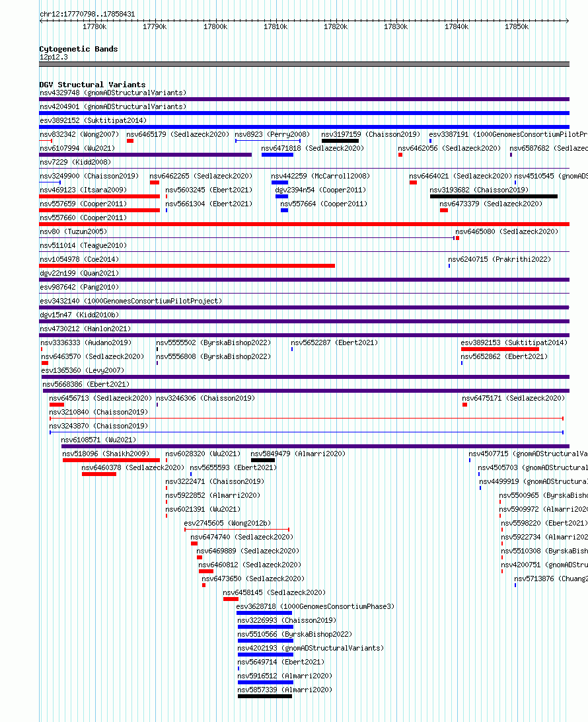Click nsv6465080 Sedlazeck2020 label
The image size is (588, 722).
507,231
